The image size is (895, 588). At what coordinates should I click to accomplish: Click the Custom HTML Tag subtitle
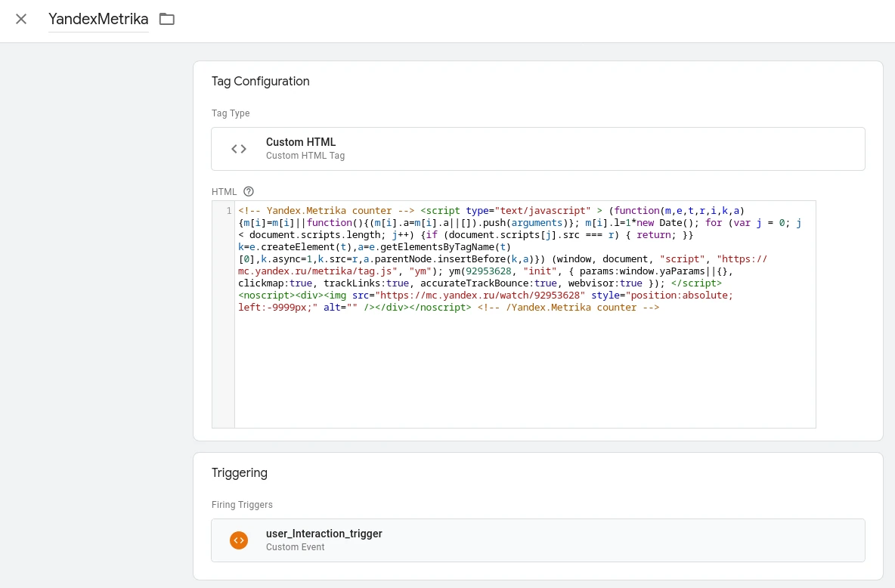pyautogui.click(x=305, y=156)
